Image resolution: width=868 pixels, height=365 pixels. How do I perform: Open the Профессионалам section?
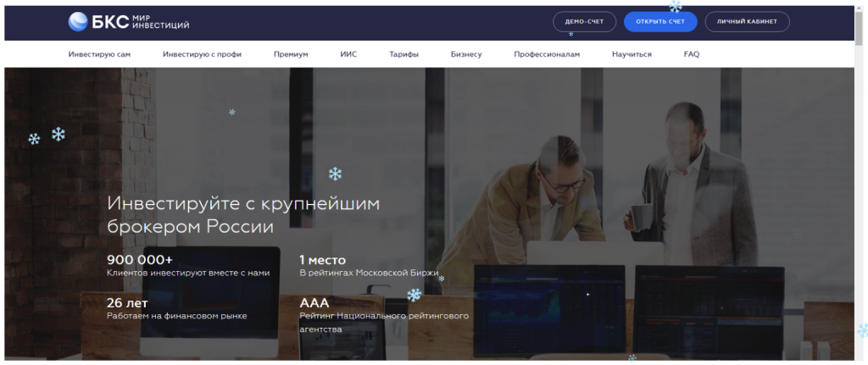(547, 54)
